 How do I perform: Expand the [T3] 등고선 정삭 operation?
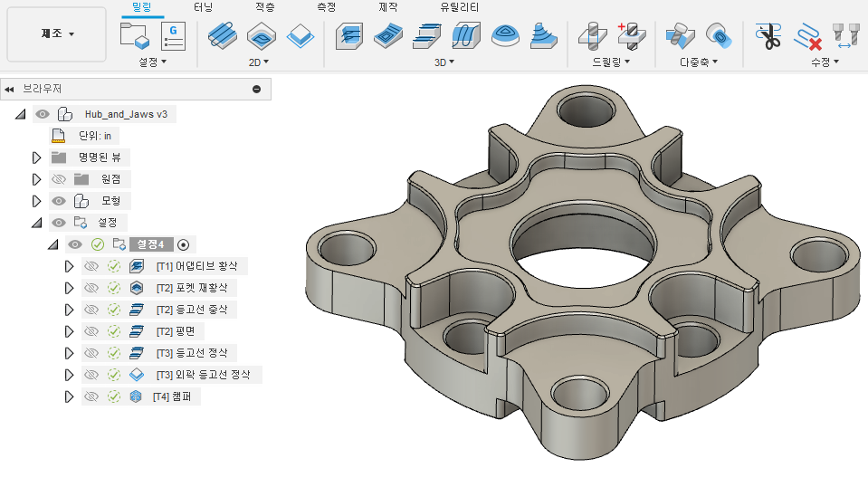(69, 353)
